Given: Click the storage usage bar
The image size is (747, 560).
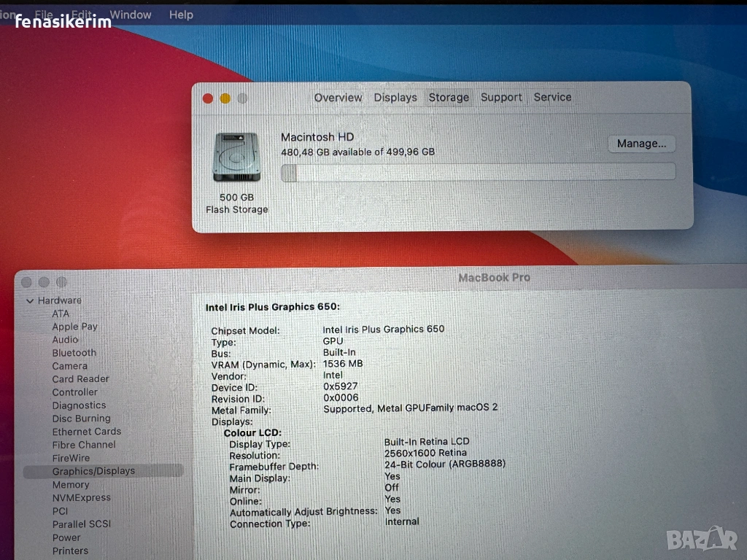Looking at the screenshot, I should click(x=478, y=173).
